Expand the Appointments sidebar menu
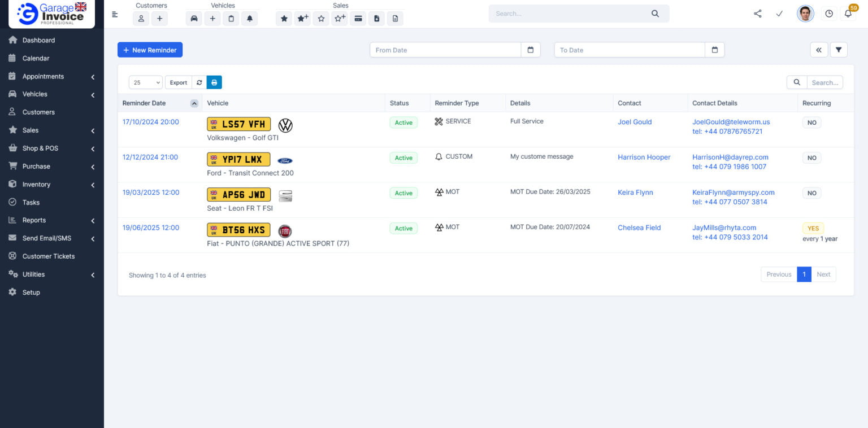 (51, 76)
